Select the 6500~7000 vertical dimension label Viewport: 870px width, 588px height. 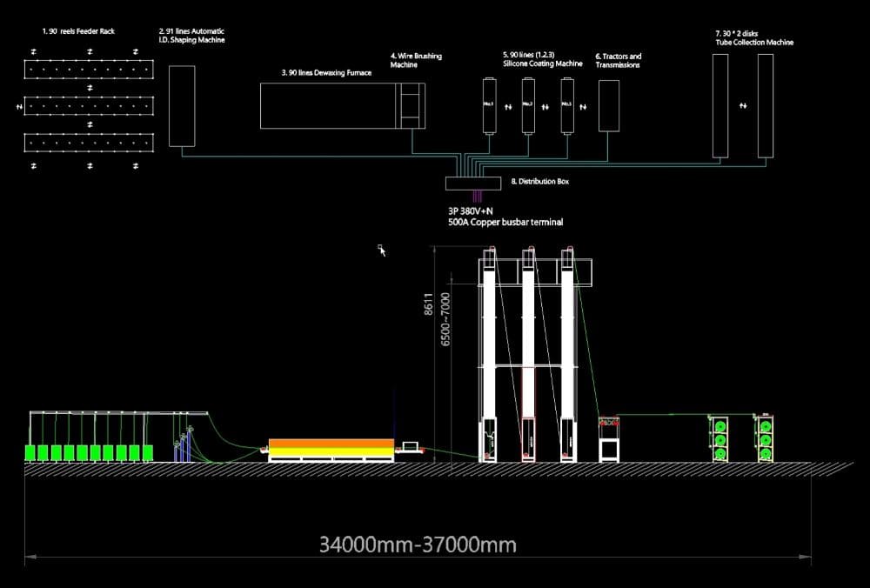click(446, 320)
